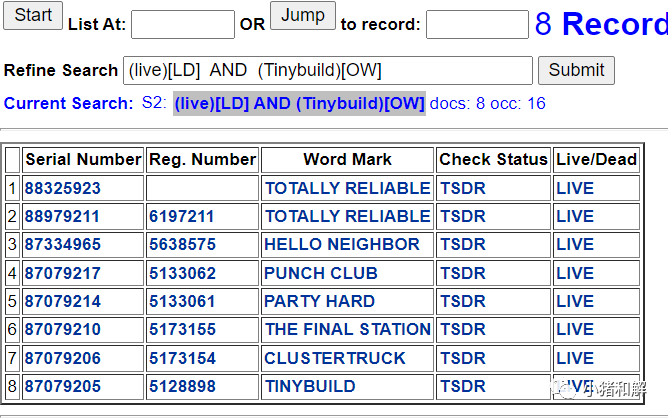The image size is (668, 419).
Task: Click the 'docs: 8 occ: 16' text
Action: click(x=487, y=103)
